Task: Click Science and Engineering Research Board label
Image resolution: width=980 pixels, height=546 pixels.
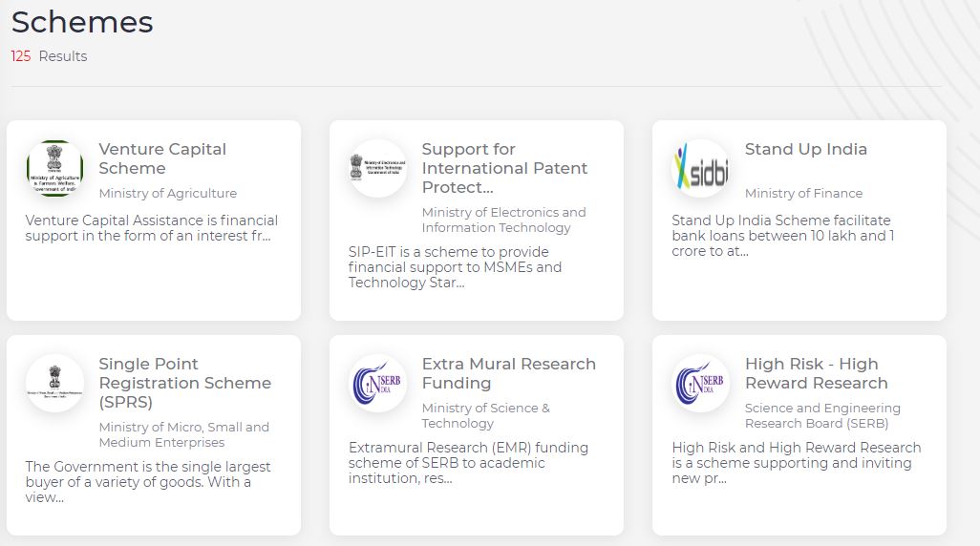Action: coord(822,415)
